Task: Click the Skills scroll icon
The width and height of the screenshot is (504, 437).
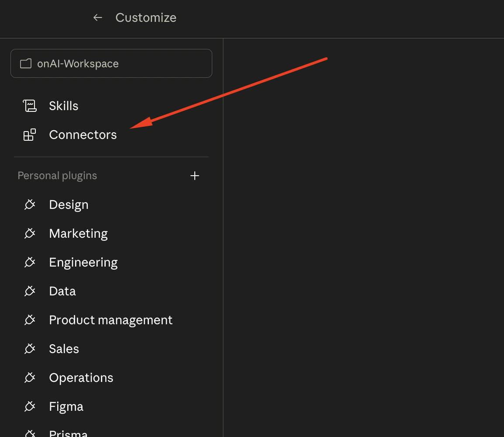Action: pyautogui.click(x=30, y=106)
